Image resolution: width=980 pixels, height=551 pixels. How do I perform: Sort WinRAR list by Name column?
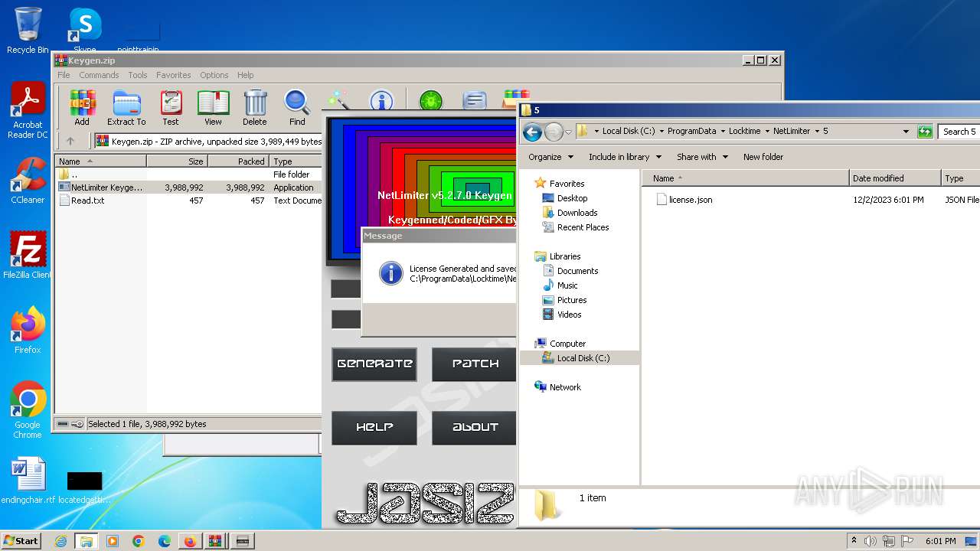pos(100,161)
